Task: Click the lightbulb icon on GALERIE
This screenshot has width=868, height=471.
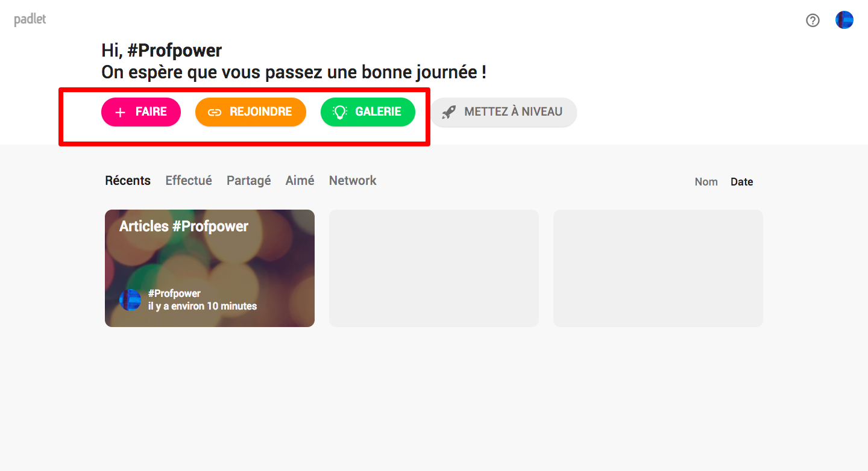Action: pos(341,112)
